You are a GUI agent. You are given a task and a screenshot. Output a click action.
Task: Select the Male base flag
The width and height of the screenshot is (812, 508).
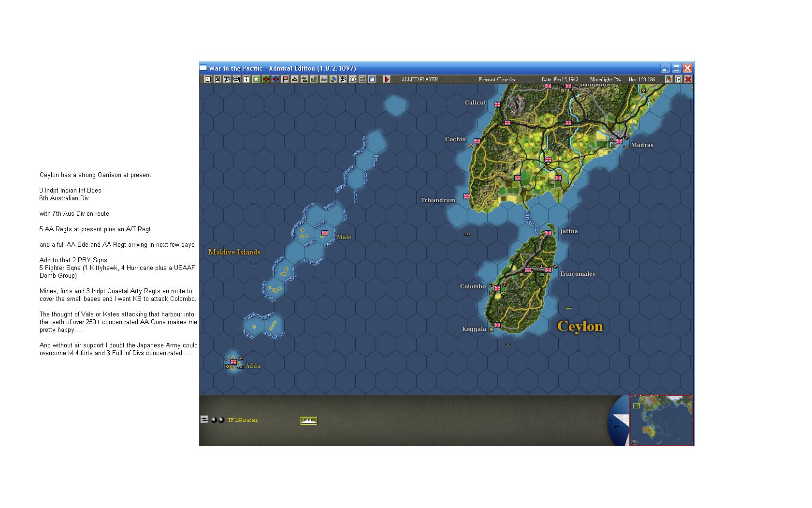click(x=325, y=233)
